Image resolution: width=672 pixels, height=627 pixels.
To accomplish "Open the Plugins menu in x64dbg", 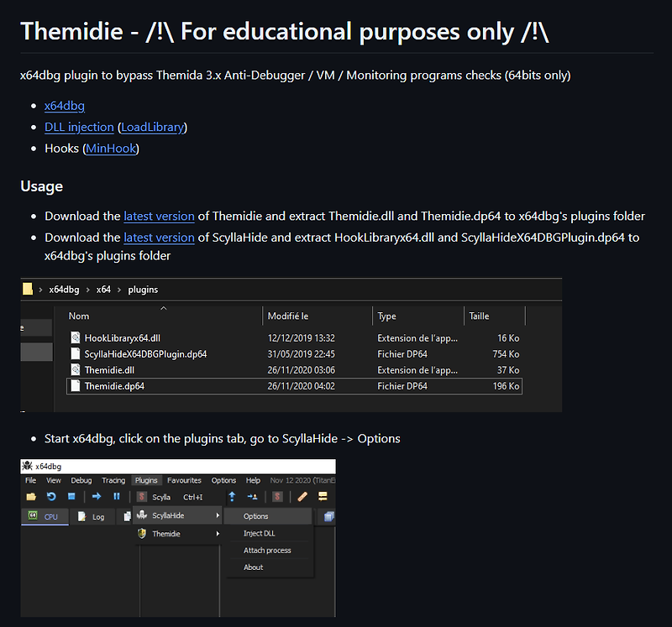I will click(146, 480).
